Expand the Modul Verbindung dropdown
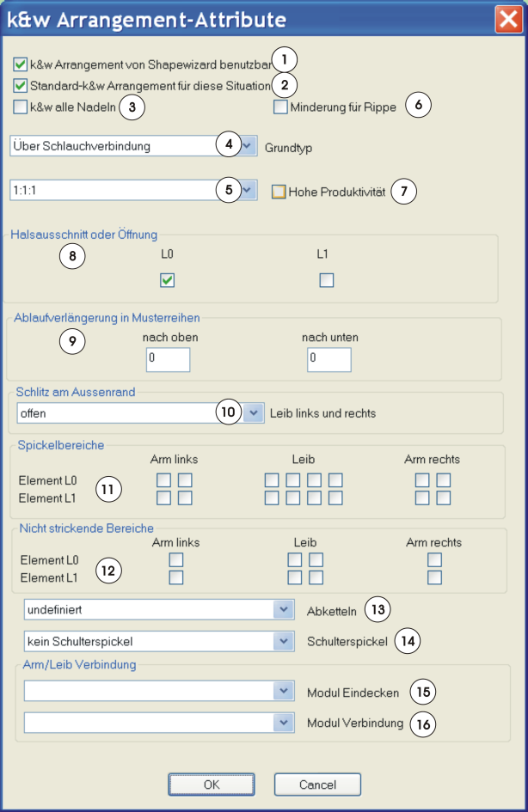 coord(284,723)
